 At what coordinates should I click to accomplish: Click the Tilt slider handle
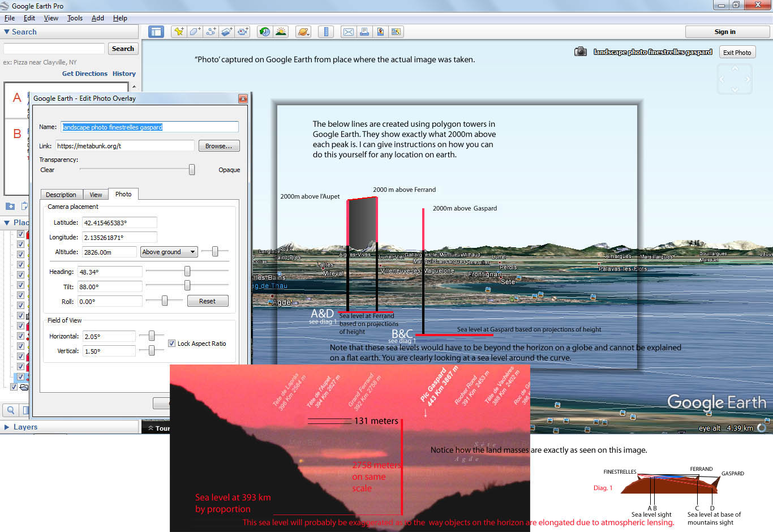[x=187, y=286]
